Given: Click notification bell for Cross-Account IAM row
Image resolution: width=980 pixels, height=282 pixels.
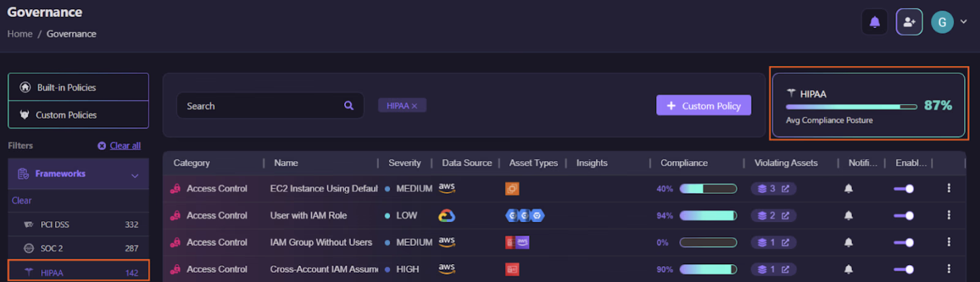Looking at the screenshot, I should coord(848,269).
